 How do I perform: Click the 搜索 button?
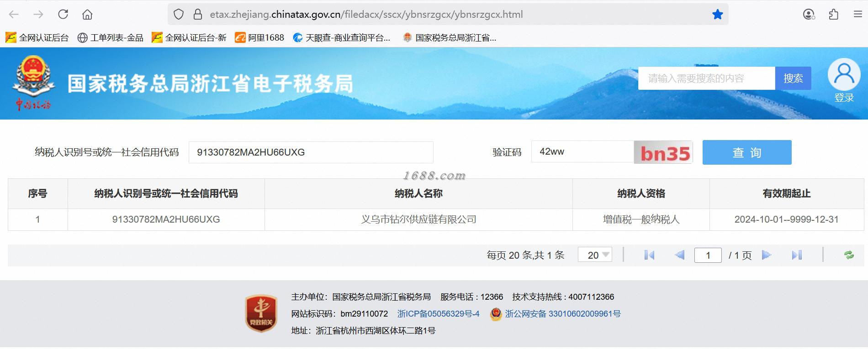point(793,78)
